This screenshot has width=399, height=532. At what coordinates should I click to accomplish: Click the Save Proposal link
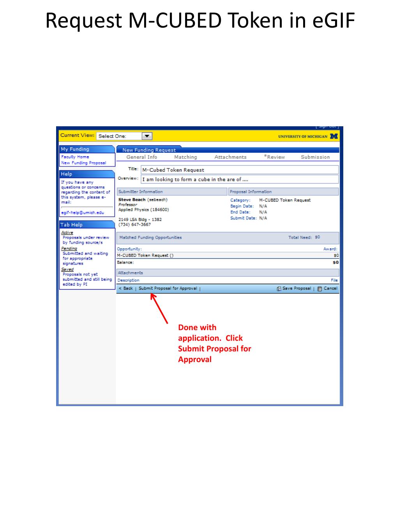[297, 288]
